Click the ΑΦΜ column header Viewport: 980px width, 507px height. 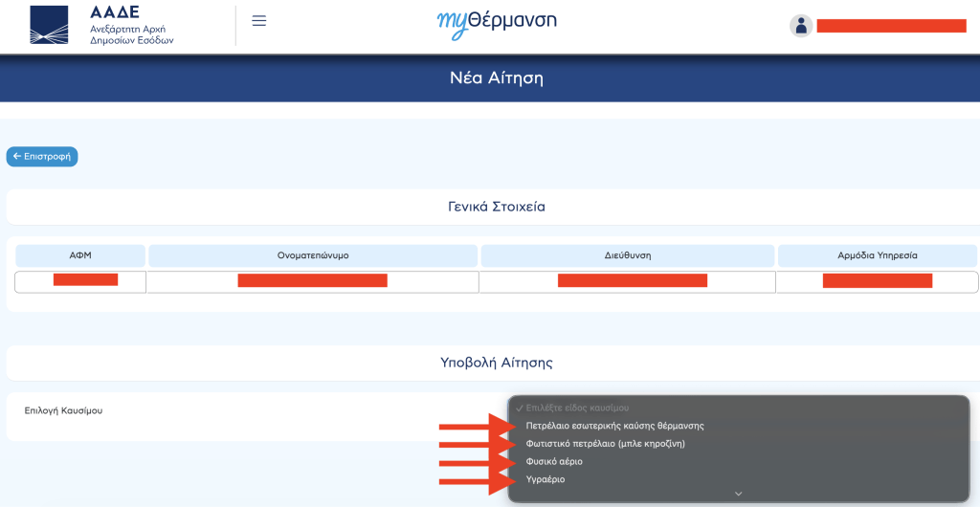click(80, 256)
